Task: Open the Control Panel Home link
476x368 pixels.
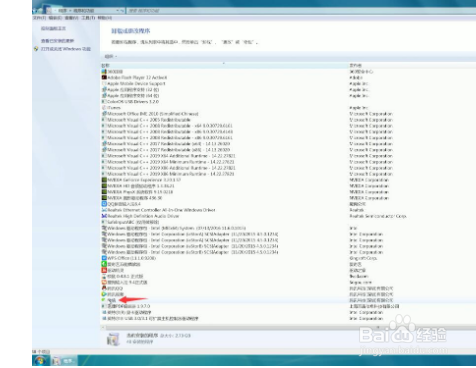Action: point(53,29)
